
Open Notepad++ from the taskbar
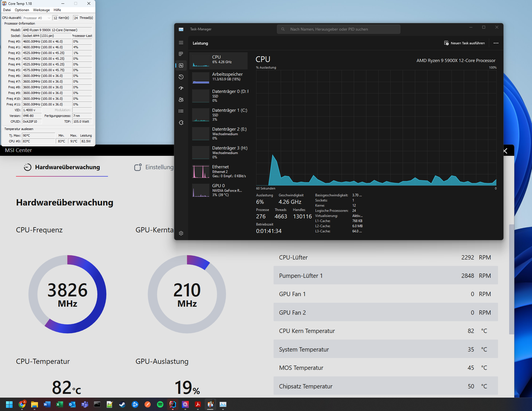110,404
